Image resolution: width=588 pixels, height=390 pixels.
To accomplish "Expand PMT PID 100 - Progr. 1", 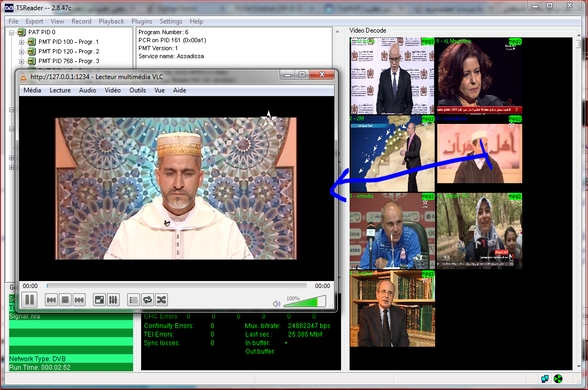I will tap(22, 42).
